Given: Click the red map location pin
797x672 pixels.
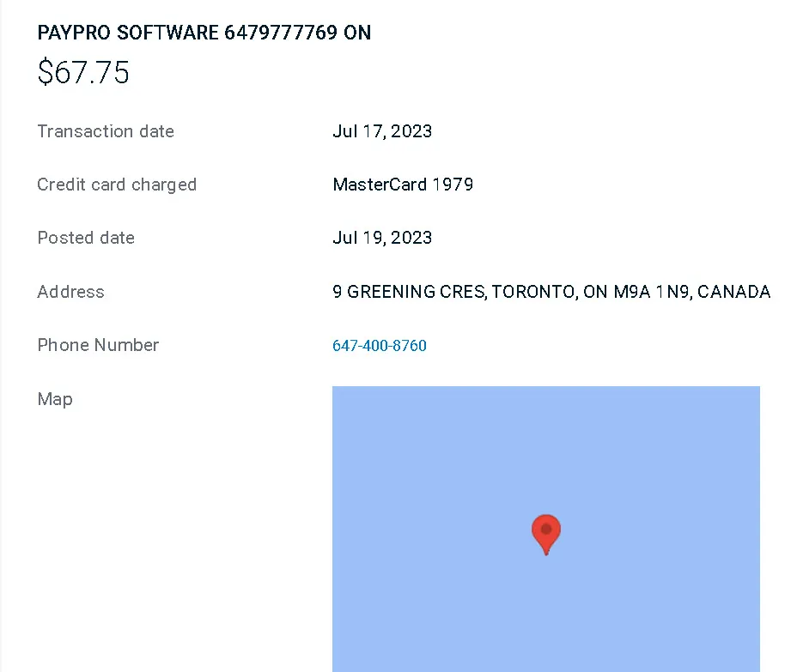Looking at the screenshot, I should (x=546, y=535).
